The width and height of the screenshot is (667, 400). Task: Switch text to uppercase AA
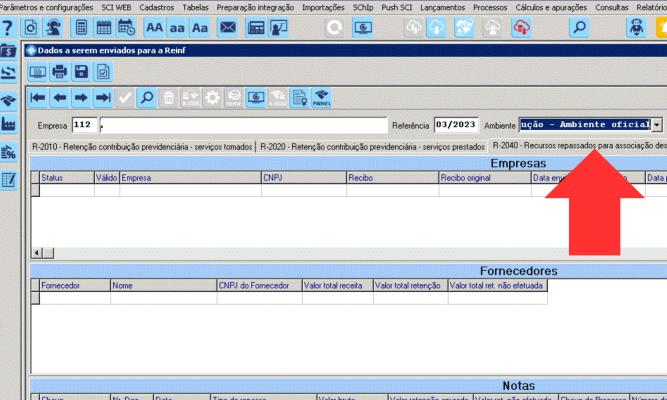point(154,28)
